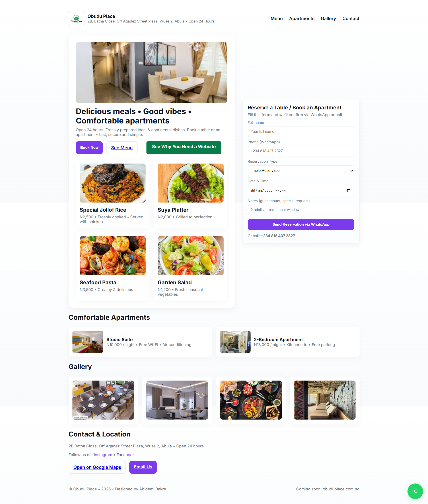Open the Special Jollof Rice photo
The image size is (428, 504).
pyautogui.click(x=113, y=183)
